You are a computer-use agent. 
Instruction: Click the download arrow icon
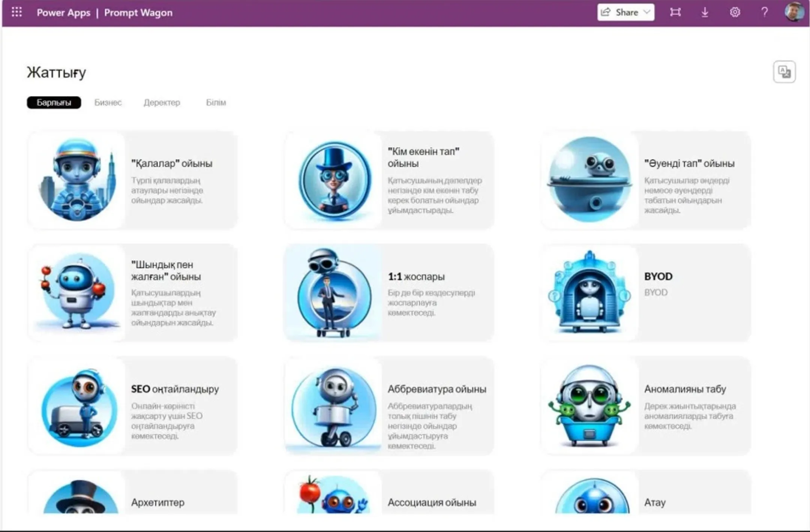click(705, 12)
